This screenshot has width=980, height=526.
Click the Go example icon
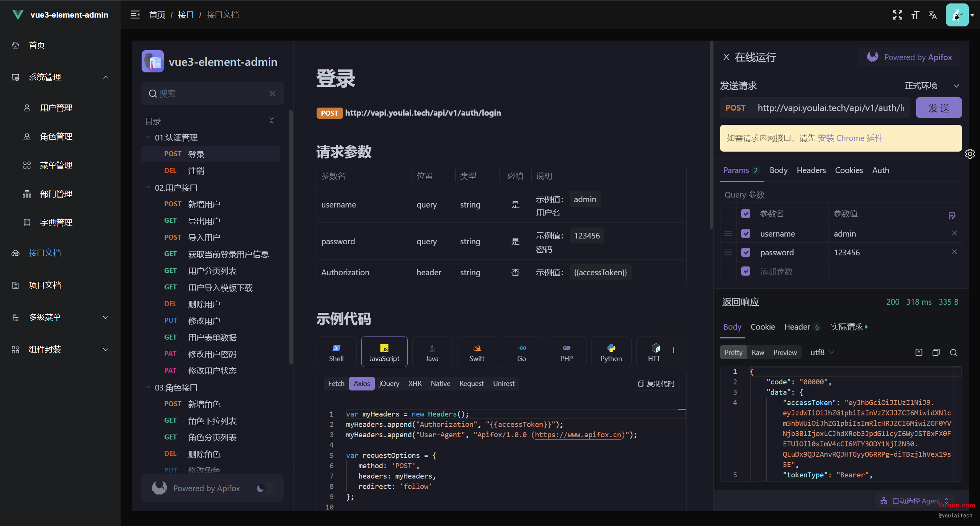point(523,353)
